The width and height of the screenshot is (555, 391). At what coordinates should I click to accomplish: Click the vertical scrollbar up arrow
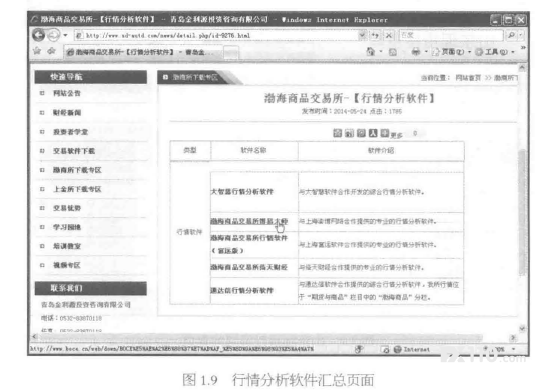[x=522, y=68]
